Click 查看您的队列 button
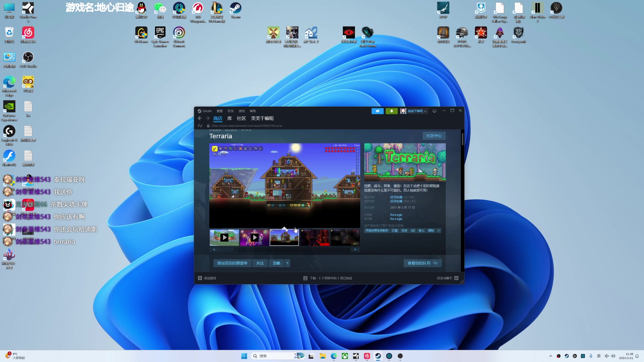This screenshot has width=644, height=362. click(x=423, y=263)
